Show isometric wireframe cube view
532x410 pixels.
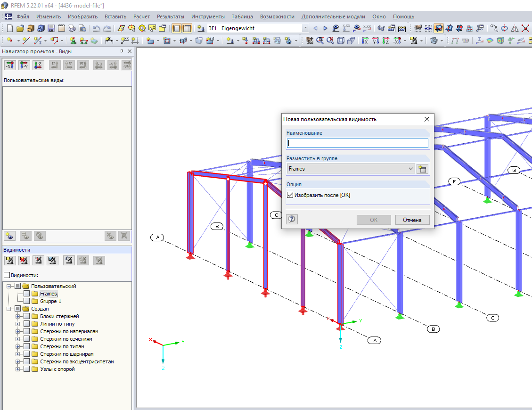point(341,41)
